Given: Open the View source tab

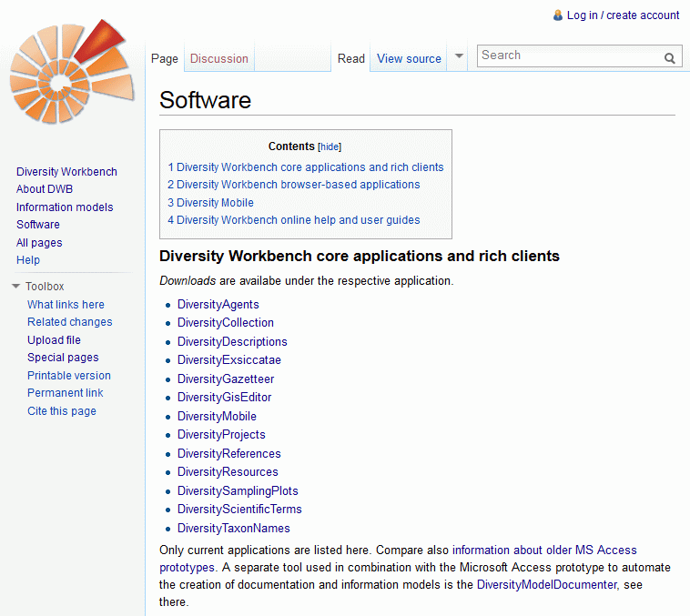Looking at the screenshot, I should 409,58.
